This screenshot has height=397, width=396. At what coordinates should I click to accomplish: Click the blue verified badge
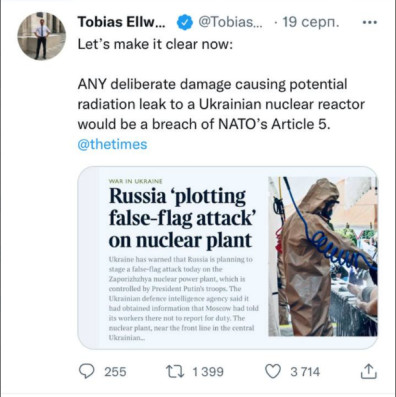coord(185,23)
